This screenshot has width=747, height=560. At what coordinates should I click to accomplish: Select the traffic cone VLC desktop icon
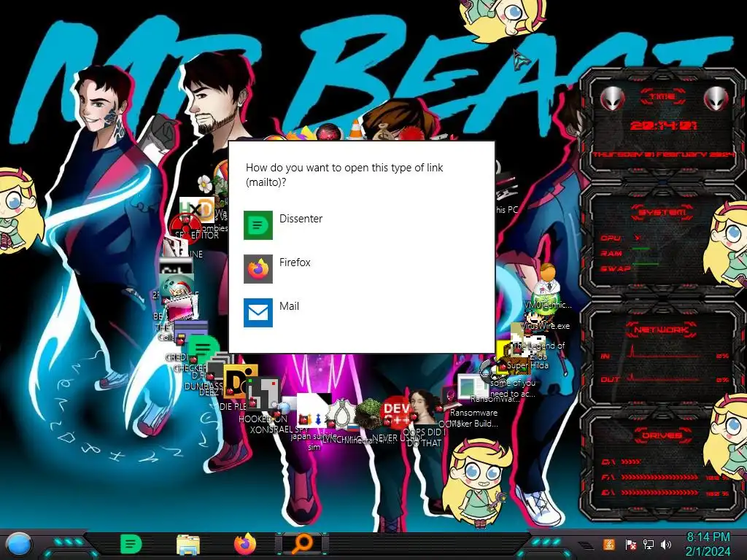[355, 130]
